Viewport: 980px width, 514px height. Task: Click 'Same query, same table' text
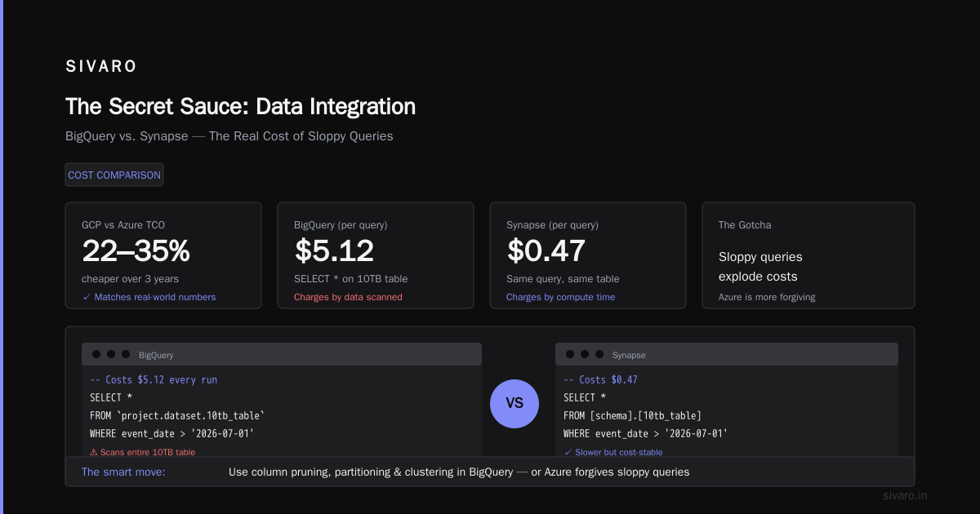click(563, 279)
